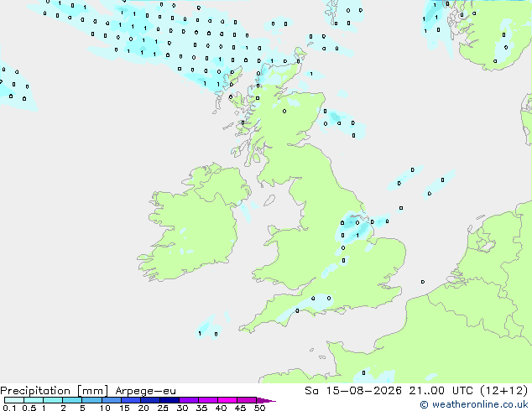Click the '(12+12)' forecast offset text

(x=504, y=391)
